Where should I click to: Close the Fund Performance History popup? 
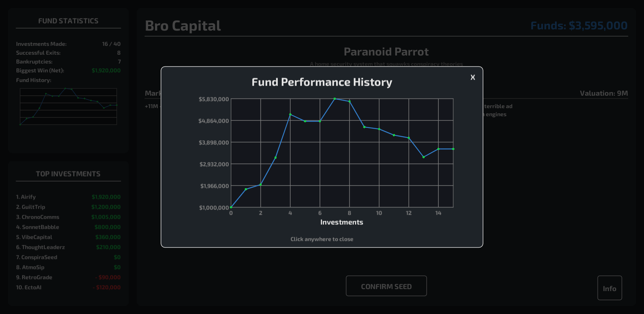[473, 77]
